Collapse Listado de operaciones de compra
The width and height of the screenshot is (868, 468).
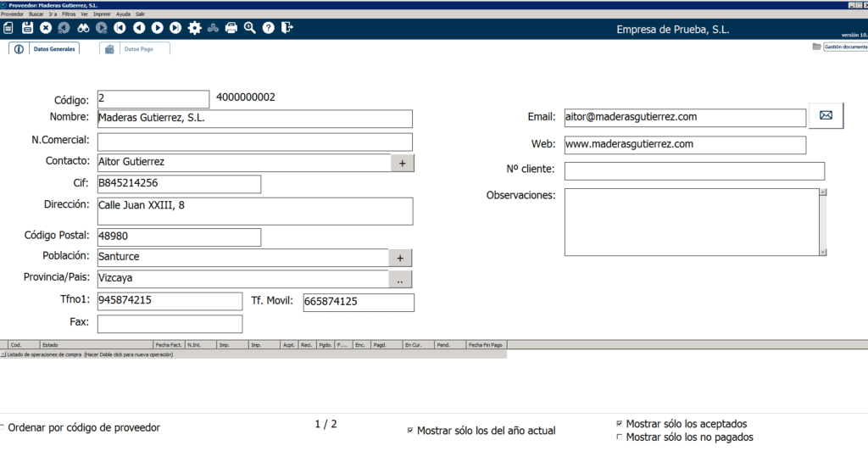pyautogui.click(x=3, y=354)
